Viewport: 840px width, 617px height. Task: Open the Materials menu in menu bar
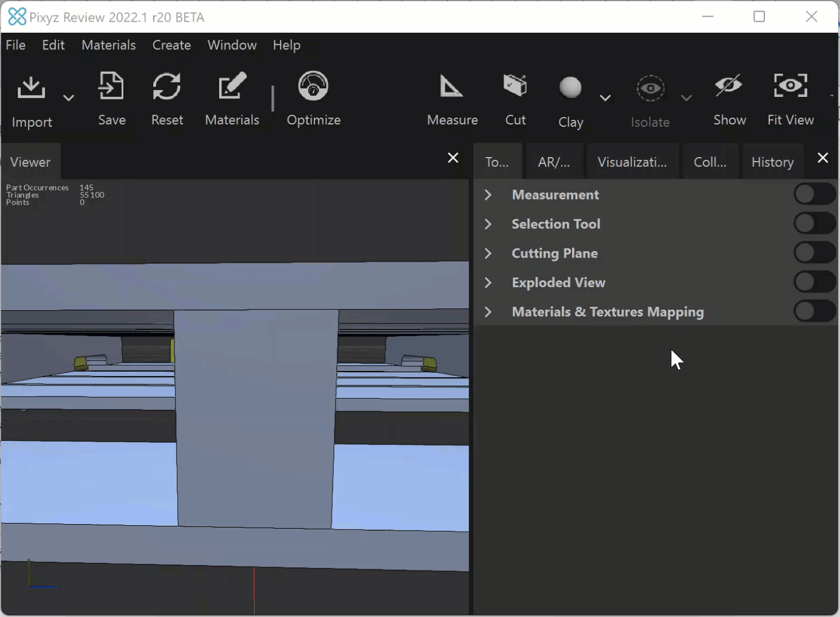[x=108, y=45]
